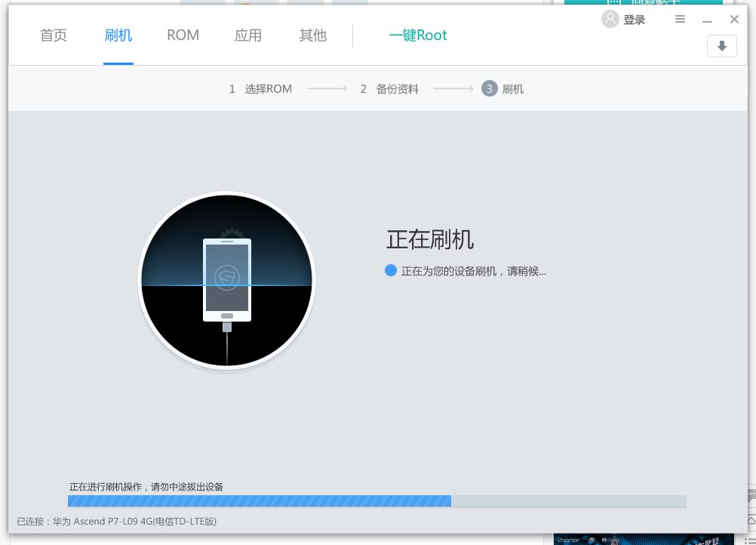756x545 pixels.
Task: Click the phone illustration in the circle
Action: click(x=226, y=280)
